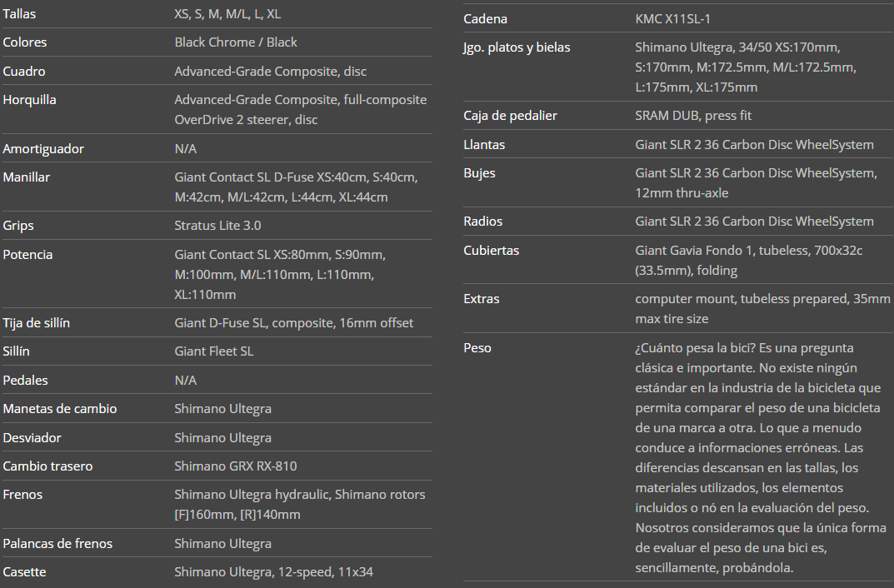Click the 'Jgo. platos y bielas' label
Image resolution: width=894 pixels, height=588 pixels.
coord(517,47)
